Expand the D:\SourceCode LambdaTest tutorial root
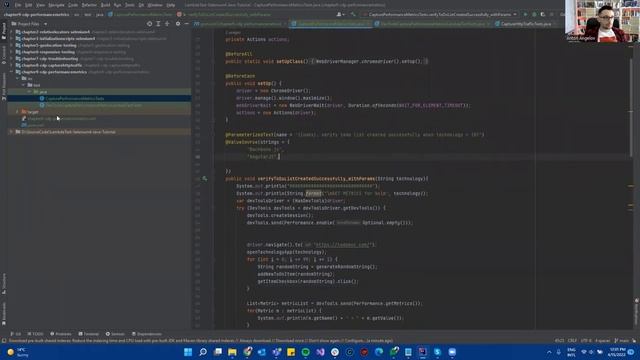 pyautogui.click(x=11, y=132)
